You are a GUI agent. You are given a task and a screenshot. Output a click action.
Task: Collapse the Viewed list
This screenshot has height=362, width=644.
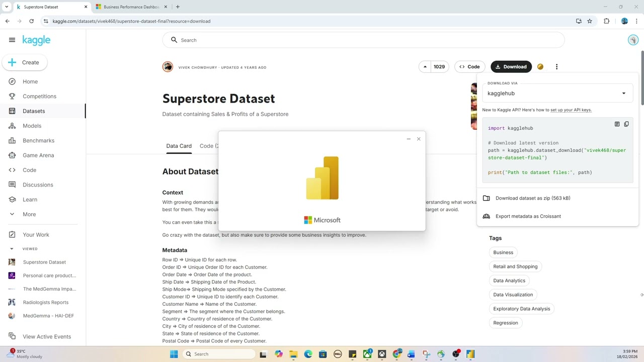(12, 249)
